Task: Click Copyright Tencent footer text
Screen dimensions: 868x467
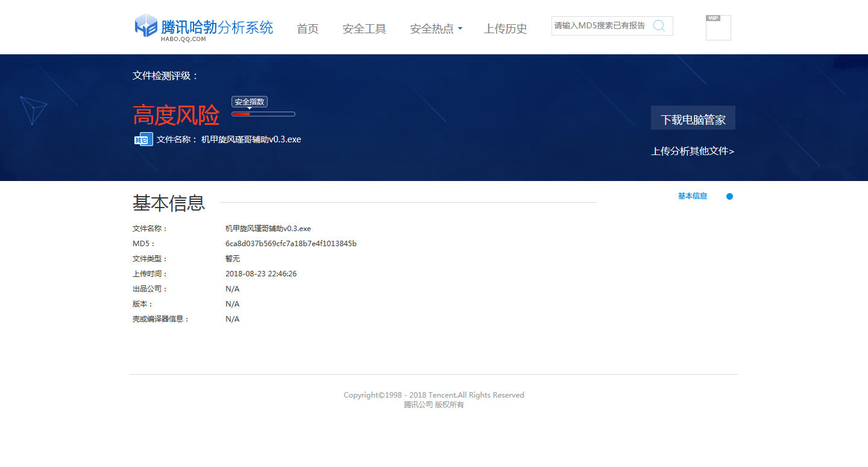Action: 434,395
